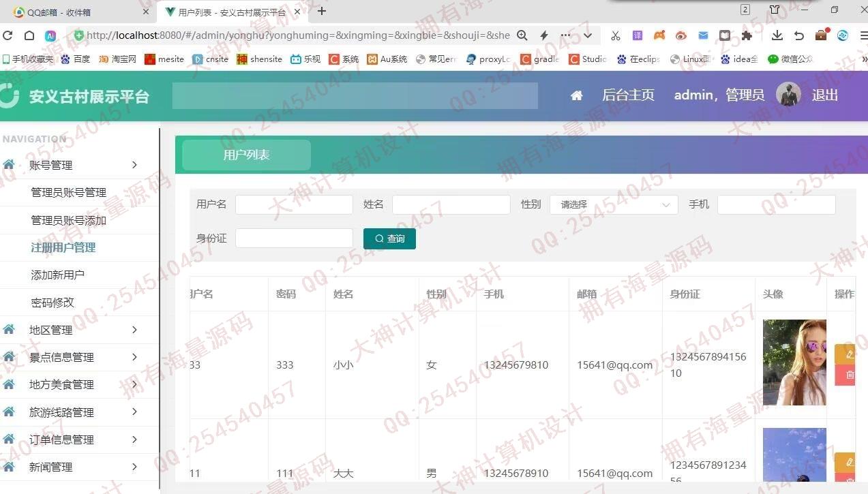Screen dimensions: 868x494
Task: Click the blue mail extension icon
Action: [703, 35]
